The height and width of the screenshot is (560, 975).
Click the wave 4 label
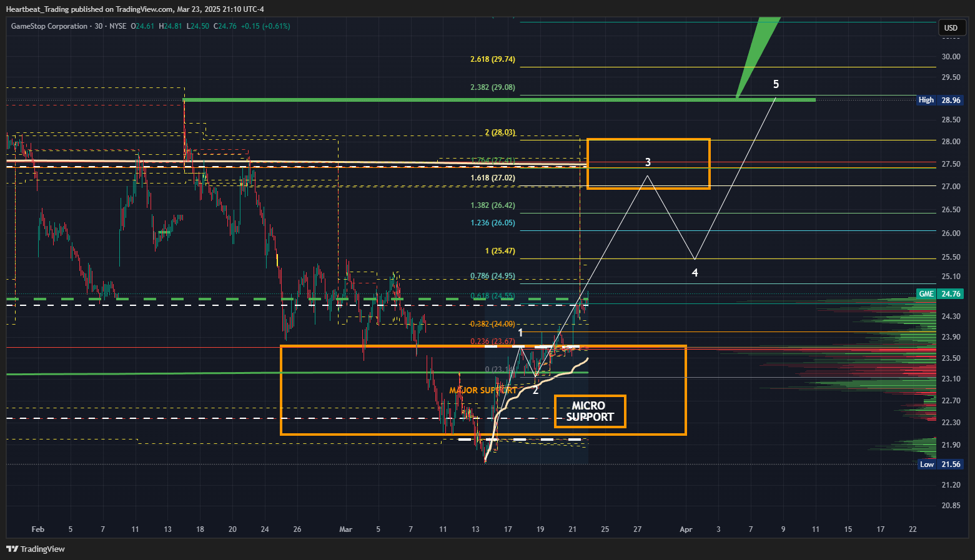pos(695,273)
